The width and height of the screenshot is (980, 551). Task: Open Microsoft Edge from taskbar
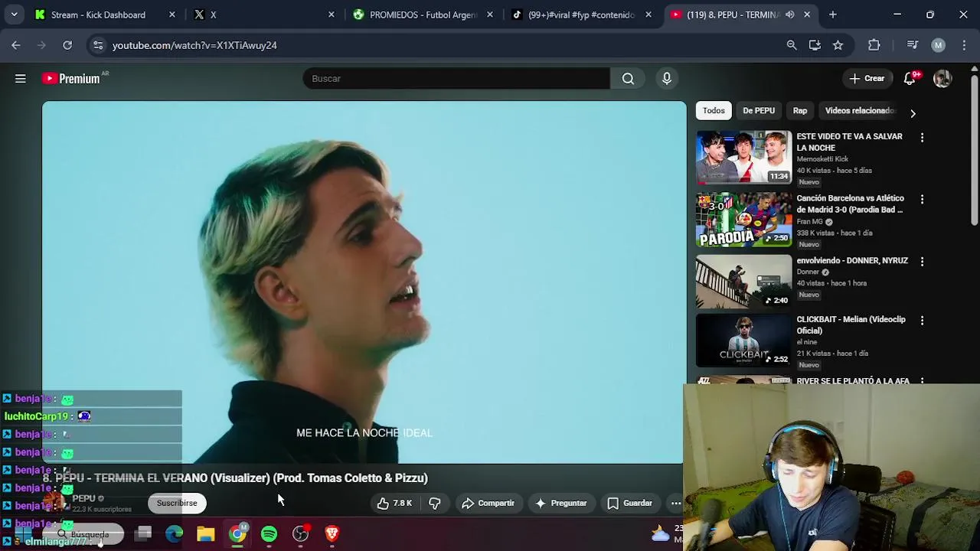pos(175,533)
